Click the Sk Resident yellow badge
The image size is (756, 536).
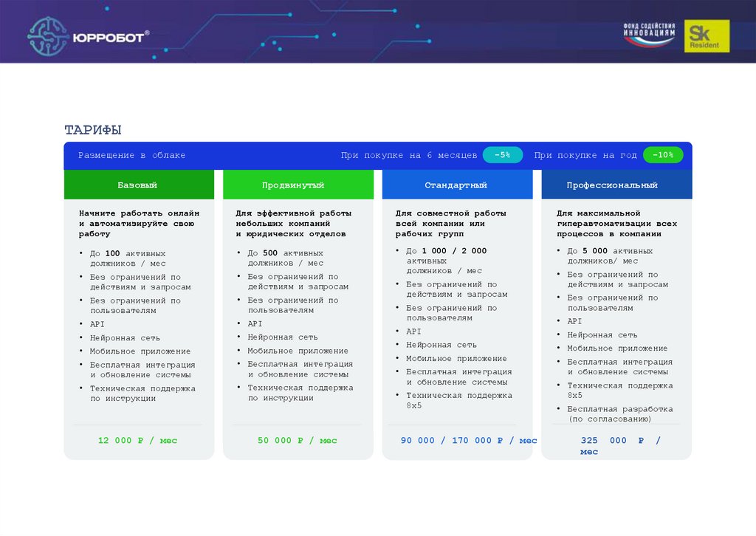(x=707, y=36)
